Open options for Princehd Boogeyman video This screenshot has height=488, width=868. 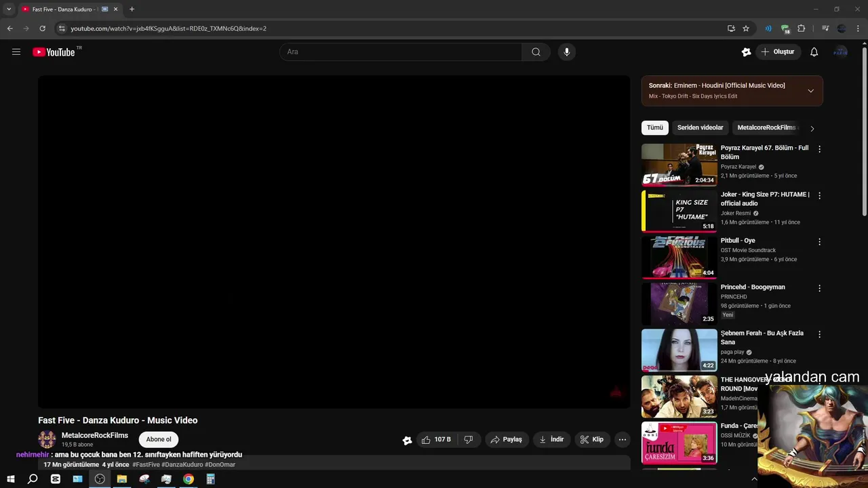click(819, 288)
